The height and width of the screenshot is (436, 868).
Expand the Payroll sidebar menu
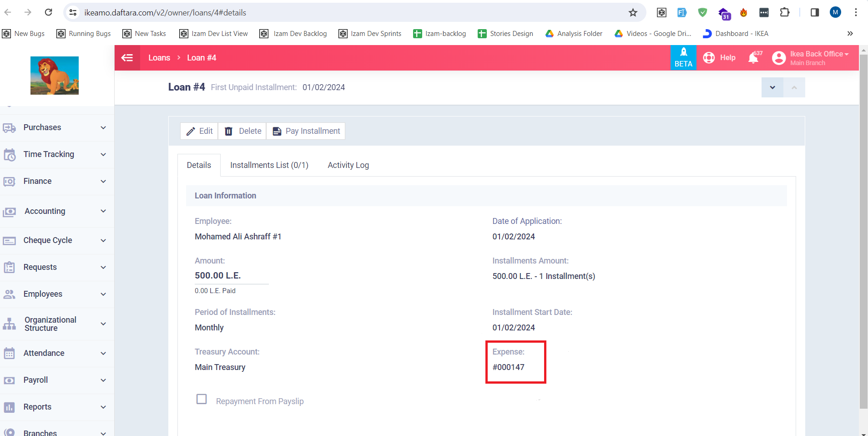(x=55, y=380)
